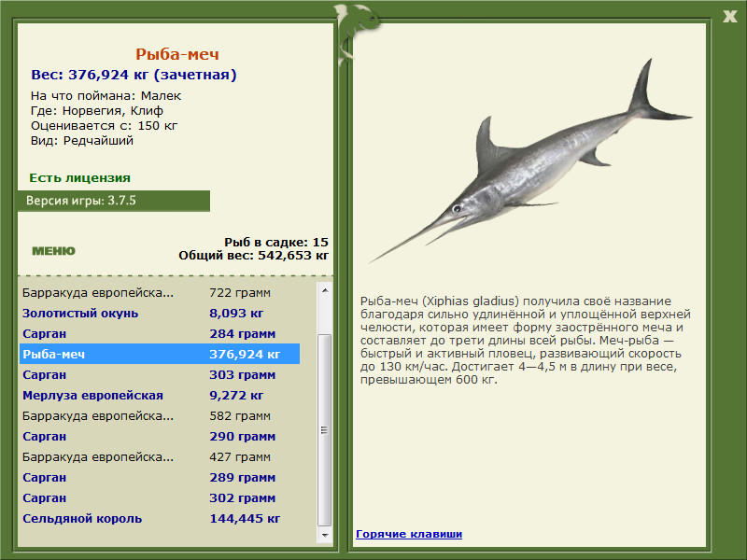
Task: Select the Барракуда row weighing 427 грамм
Action: [160, 456]
